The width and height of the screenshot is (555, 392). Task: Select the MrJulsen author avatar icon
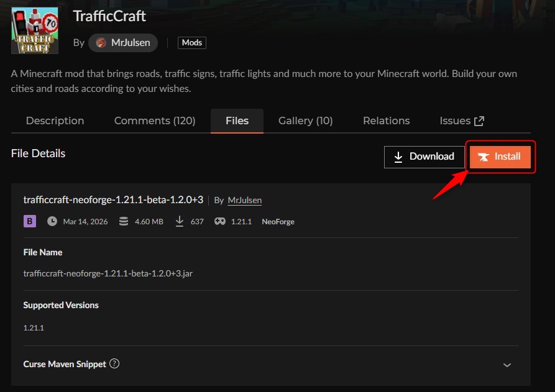99,43
